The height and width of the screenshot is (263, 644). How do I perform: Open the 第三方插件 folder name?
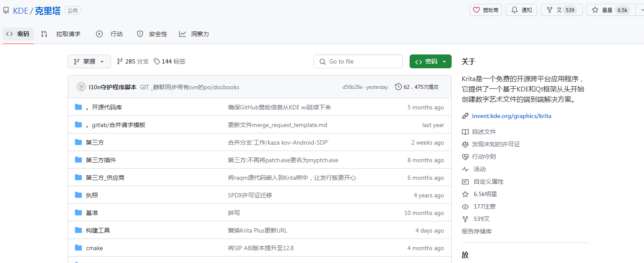(x=101, y=160)
